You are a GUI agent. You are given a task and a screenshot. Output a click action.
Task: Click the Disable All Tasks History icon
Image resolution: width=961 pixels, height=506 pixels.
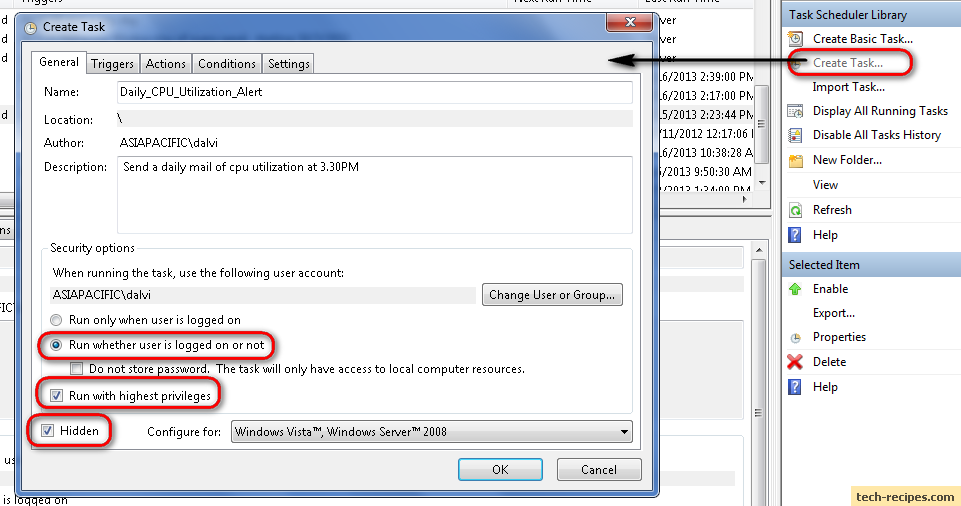pos(795,135)
